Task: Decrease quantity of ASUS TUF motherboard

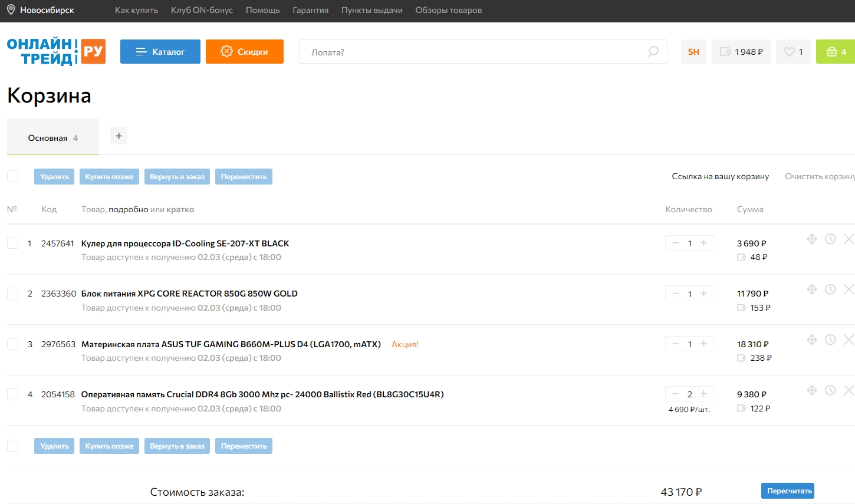Action: tap(676, 344)
